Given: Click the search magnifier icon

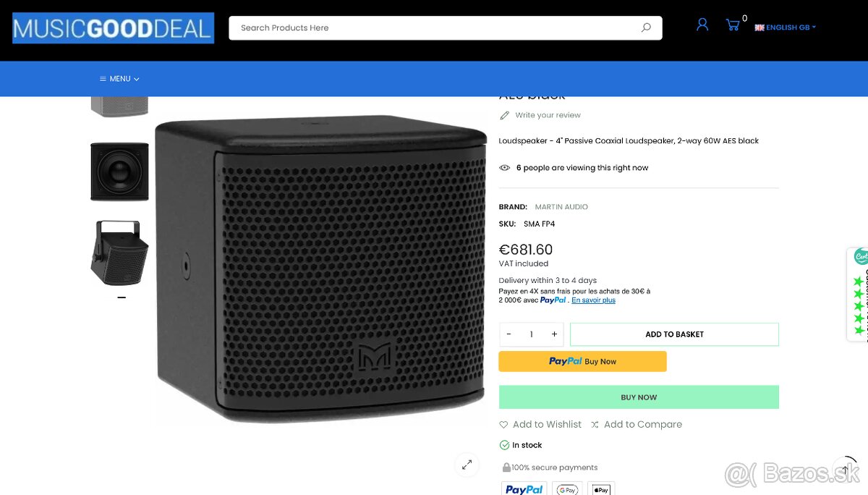Looking at the screenshot, I should [x=644, y=27].
